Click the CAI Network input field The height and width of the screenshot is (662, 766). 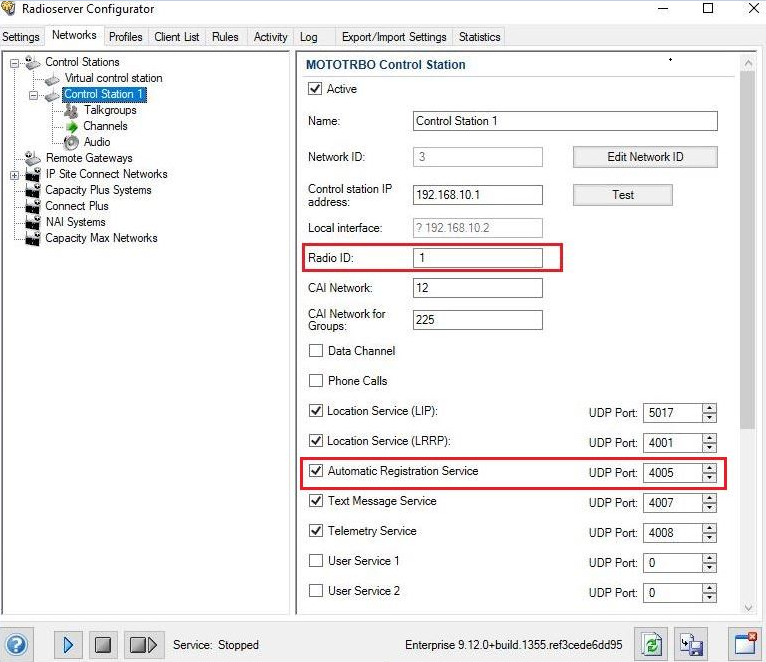[478, 288]
